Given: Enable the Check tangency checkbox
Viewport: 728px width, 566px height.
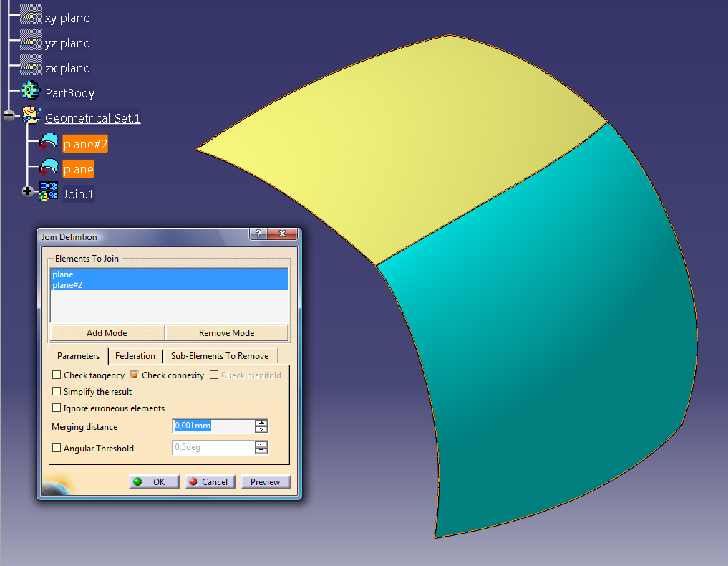Looking at the screenshot, I should click(57, 375).
